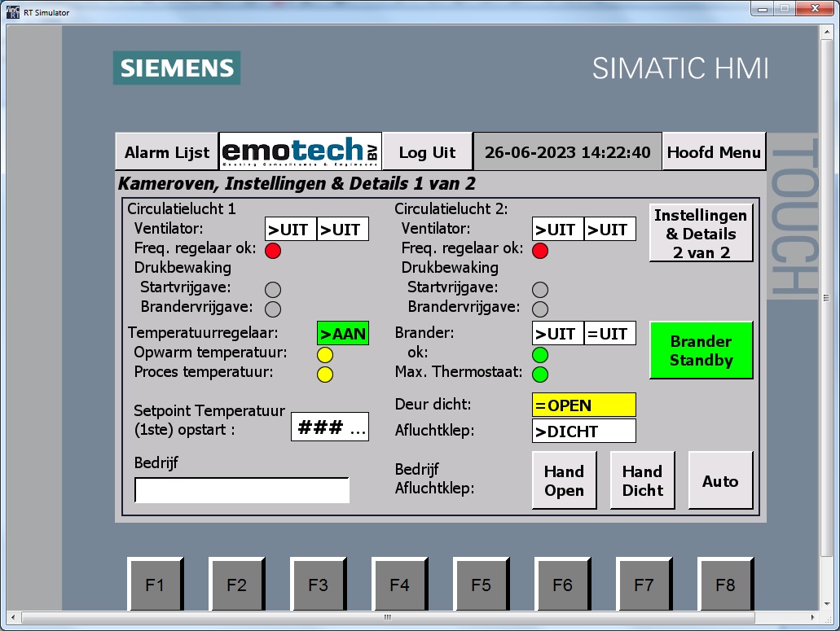Toggle Brander >UIT command field
The image size is (840, 631).
coord(557,333)
